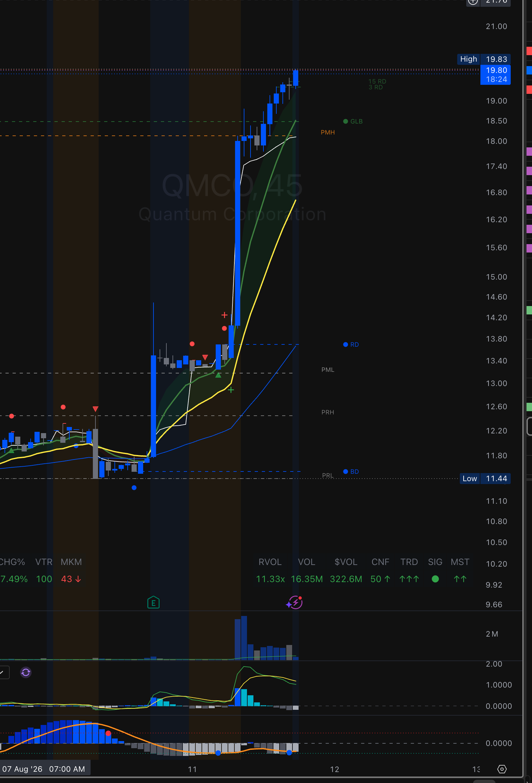The height and width of the screenshot is (783, 532).
Task: Click the PML level label
Action: 328,370
